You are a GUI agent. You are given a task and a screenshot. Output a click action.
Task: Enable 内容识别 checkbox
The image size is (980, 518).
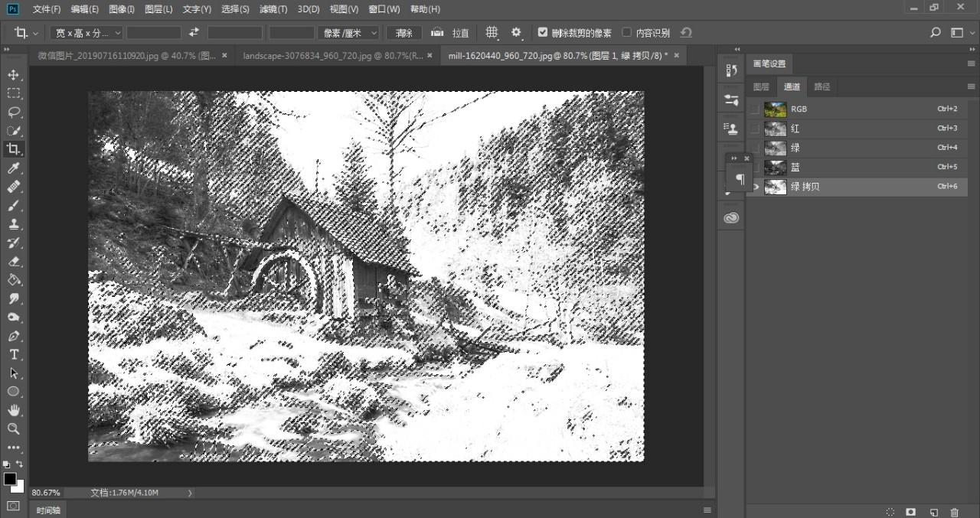tap(627, 33)
